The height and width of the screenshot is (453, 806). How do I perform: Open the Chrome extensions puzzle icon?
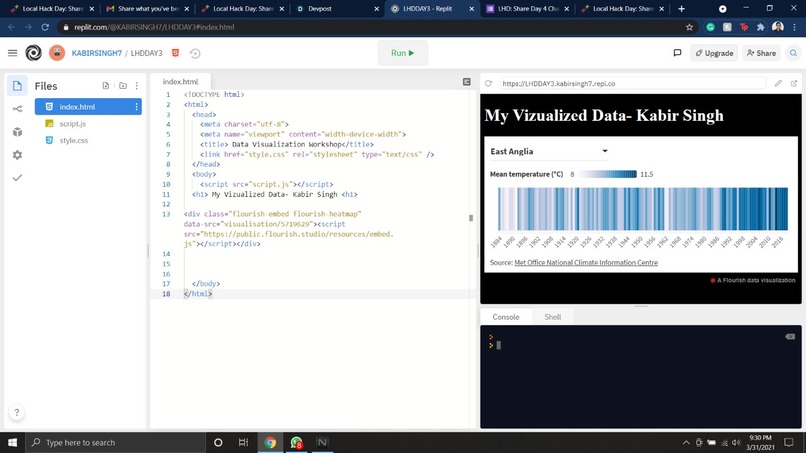(x=761, y=27)
